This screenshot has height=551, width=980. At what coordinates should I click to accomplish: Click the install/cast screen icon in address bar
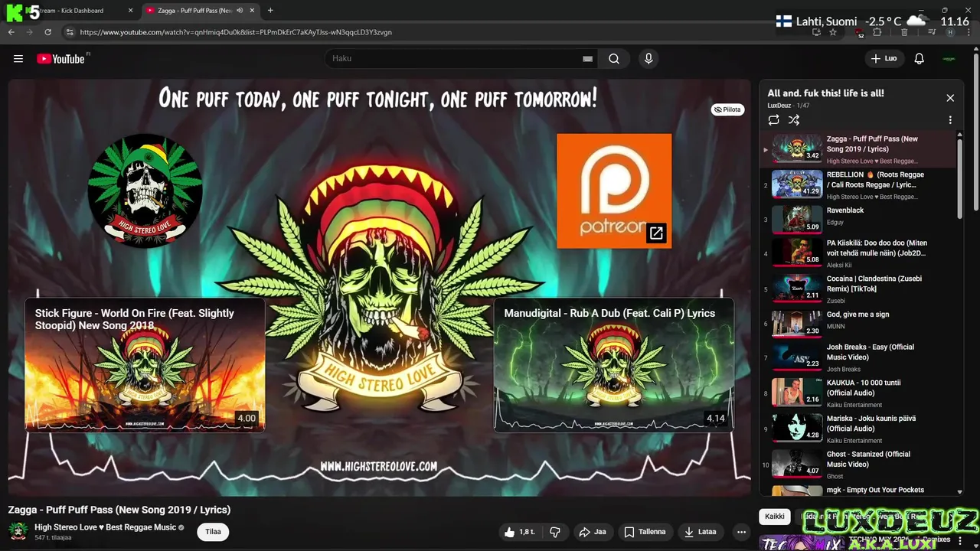(x=816, y=32)
